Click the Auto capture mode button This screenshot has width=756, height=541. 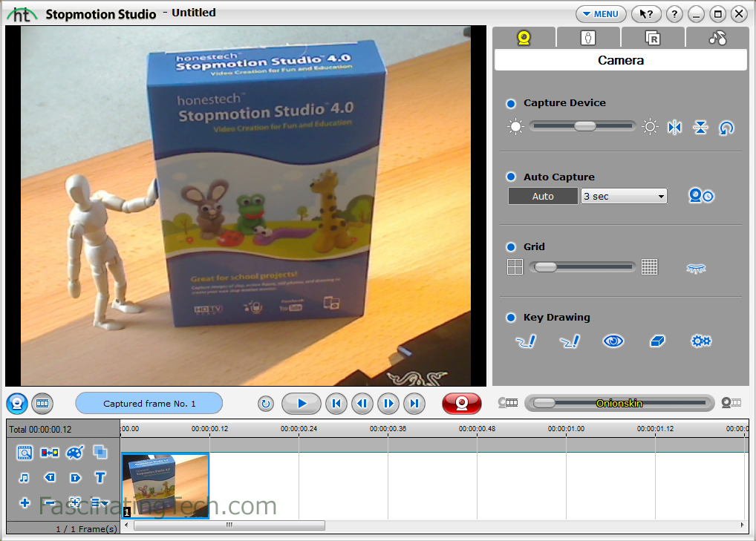pyautogui.click(x=543, y=196)
